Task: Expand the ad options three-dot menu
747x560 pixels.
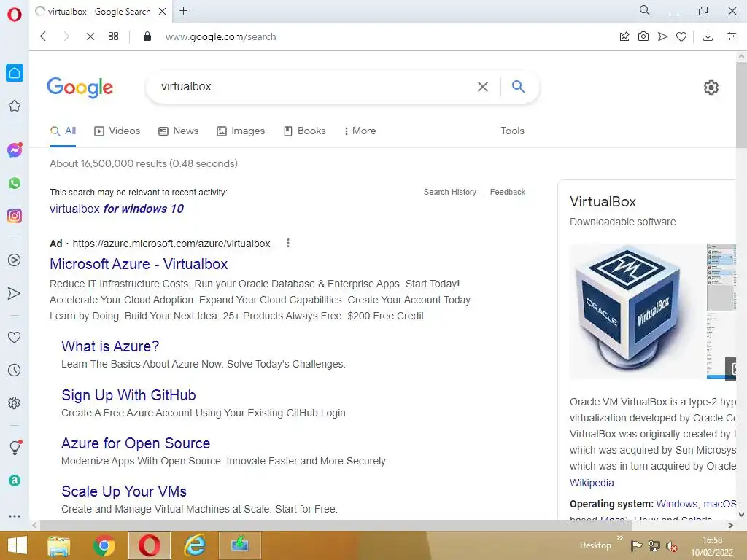Action: (x=287, y=244)
